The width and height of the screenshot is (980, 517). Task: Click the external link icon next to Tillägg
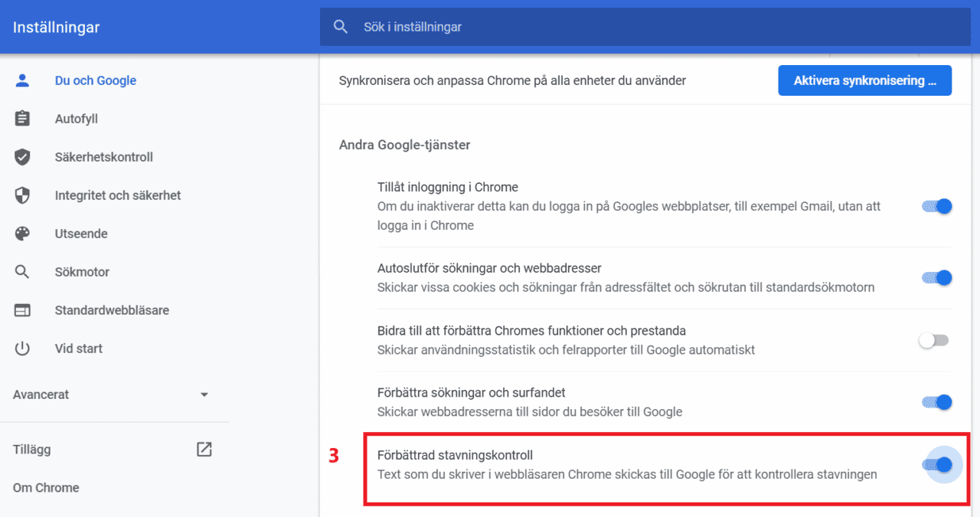[204, 450]
